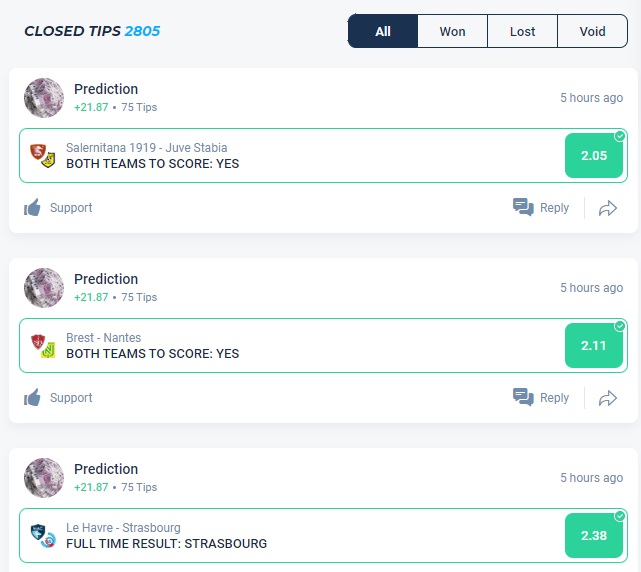Open Prediction avatar on Le Havre tip

(44, 478)
